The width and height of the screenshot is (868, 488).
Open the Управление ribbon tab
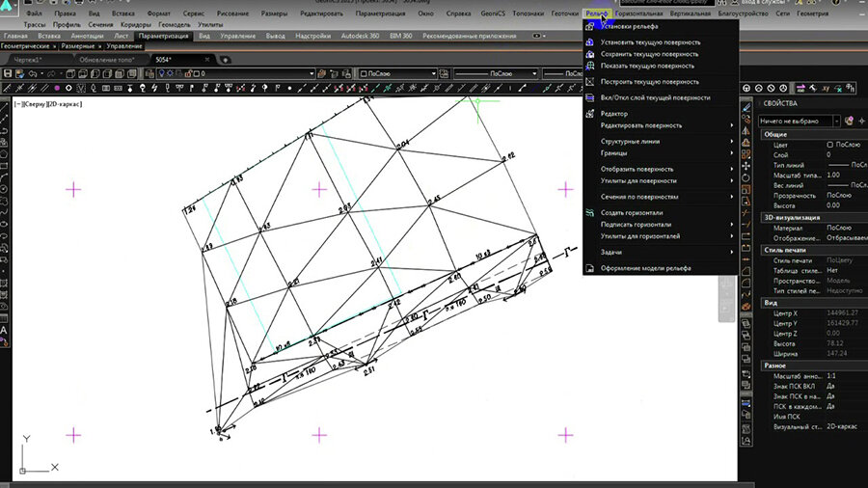click(x=238, y=36)
